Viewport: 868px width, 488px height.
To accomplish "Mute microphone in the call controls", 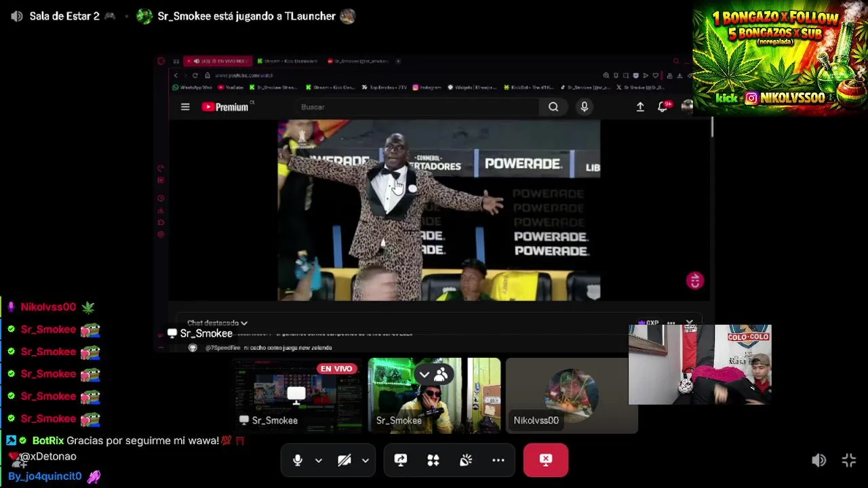I will pyautogui.click(x=297, y=460).
